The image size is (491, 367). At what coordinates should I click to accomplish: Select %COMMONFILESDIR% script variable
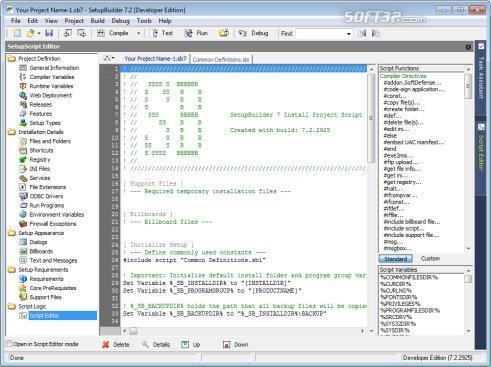coord(409,277)
